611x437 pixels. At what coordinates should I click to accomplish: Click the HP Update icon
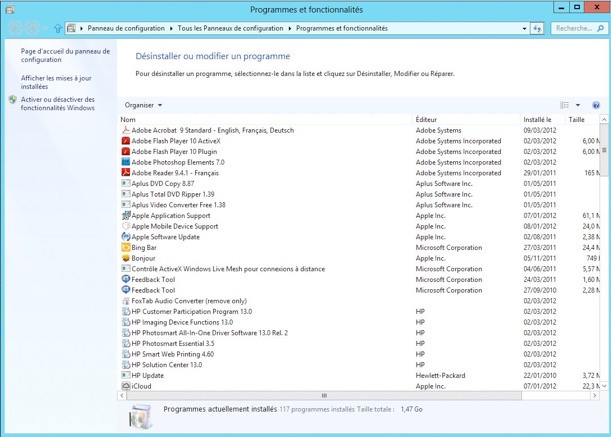[x=126, y=375]
